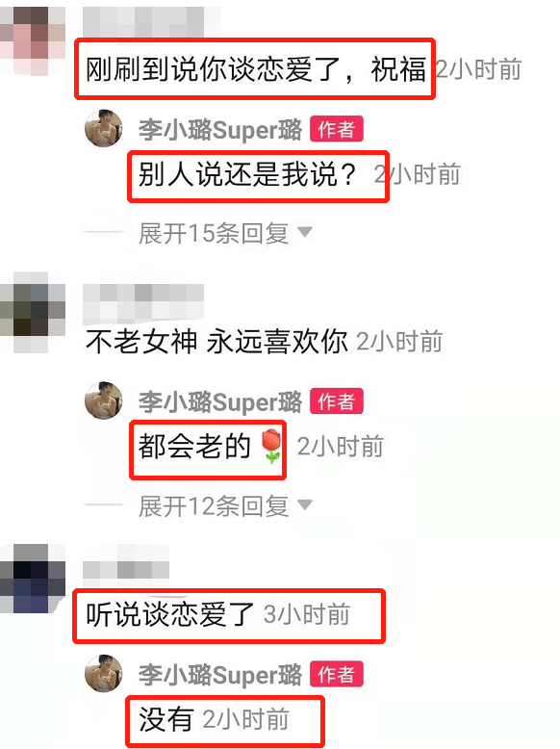Open the dark blue pixelated avatar beside 听说谈恋爱了
Screen dimensions: 560x749
click(33, 579)
